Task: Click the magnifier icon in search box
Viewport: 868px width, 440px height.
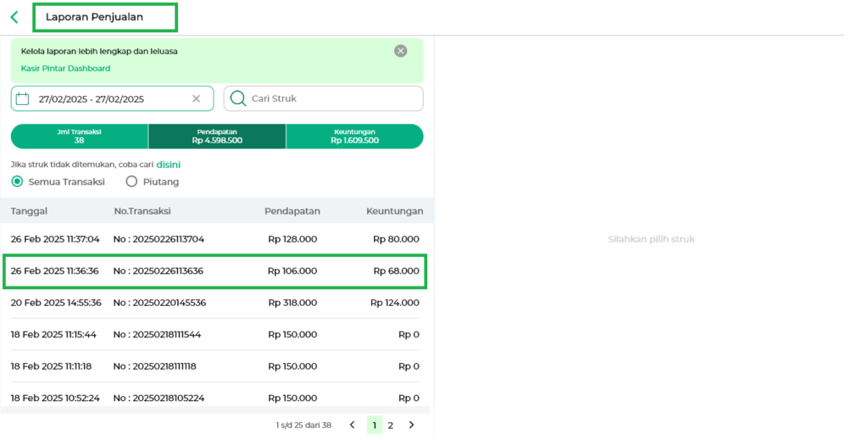Action: point(238,98)
